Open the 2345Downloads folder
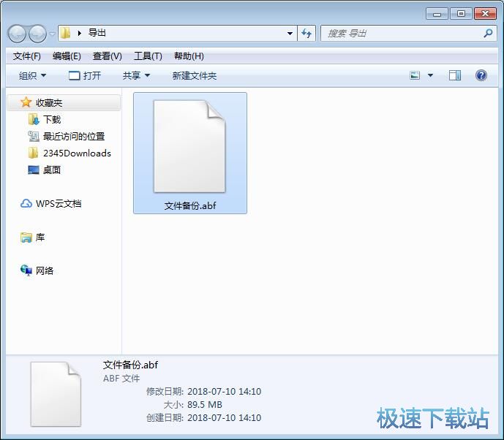The height and width of the screenshot is (440, 504). (77, 153)
